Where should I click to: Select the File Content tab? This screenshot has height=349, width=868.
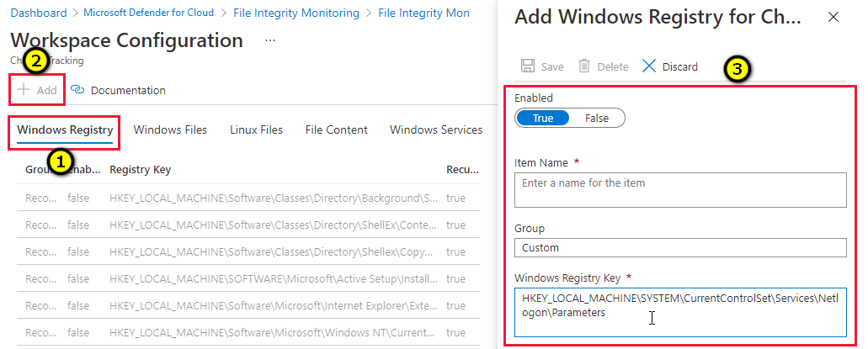336,130
